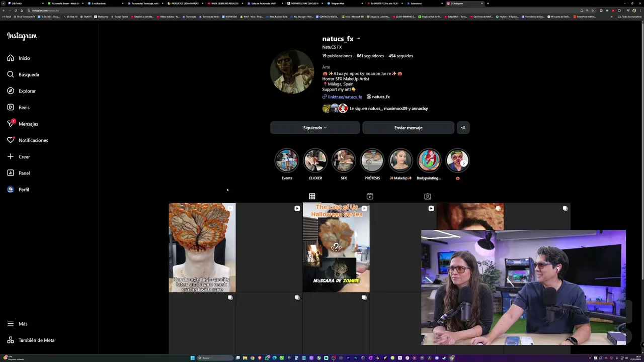Open The Last of Us Halloween Series post

coord(336,247)
